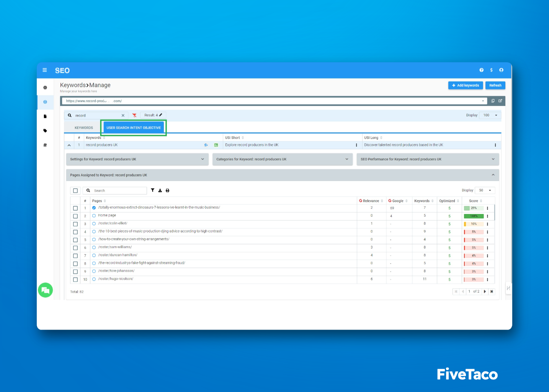Image resolution: width=549 pixels, height=392 pixels.
Task: Select USER SEARCH INTENT OBJECTIVE tab
Action: click(134, 128)
